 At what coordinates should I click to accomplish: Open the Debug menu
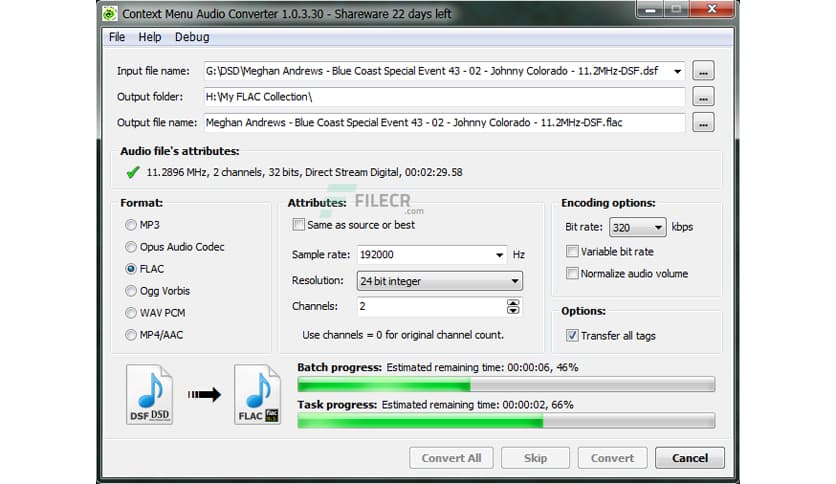[192, 37]
